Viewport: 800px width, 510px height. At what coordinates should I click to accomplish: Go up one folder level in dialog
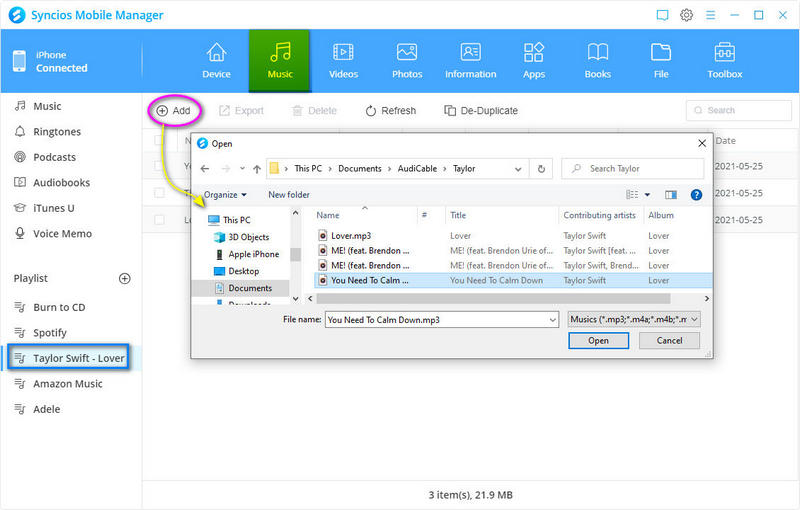click(x=257, y=169)
